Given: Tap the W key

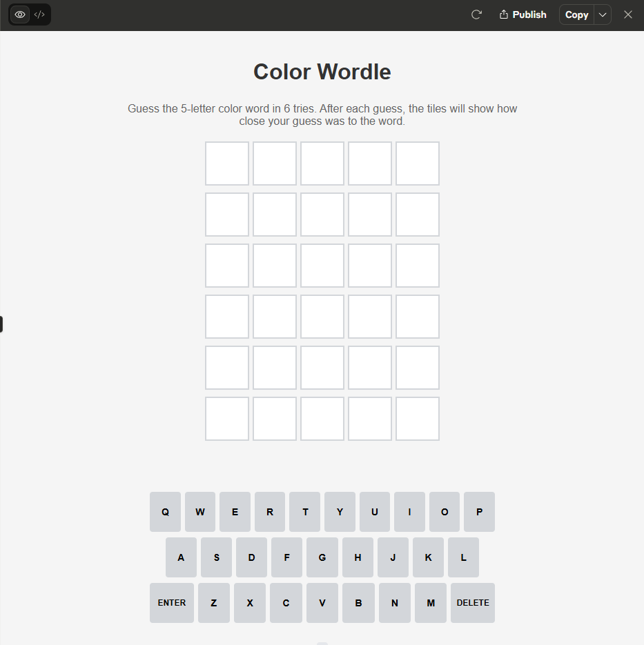Looking at the screenshot, I should (x=200, y=512).
